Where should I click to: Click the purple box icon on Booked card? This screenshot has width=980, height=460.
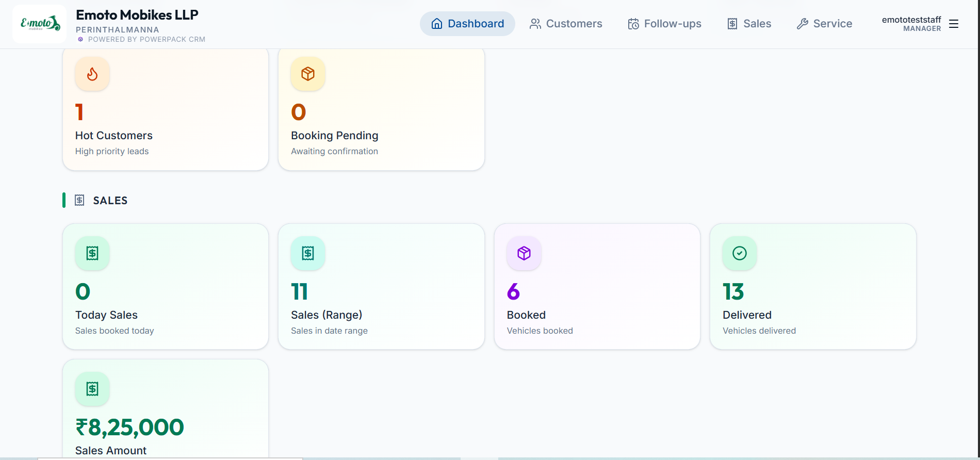(524, 253)
